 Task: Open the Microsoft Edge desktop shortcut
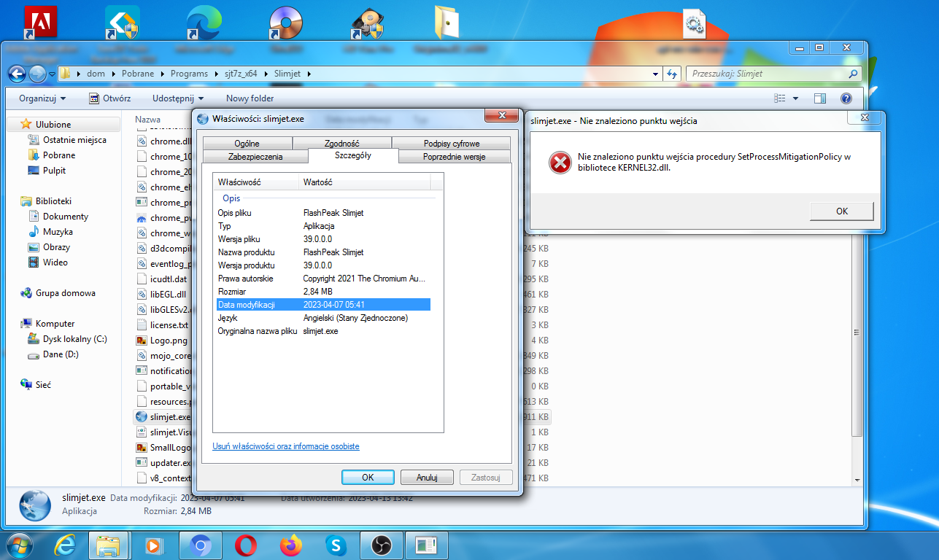204,22
